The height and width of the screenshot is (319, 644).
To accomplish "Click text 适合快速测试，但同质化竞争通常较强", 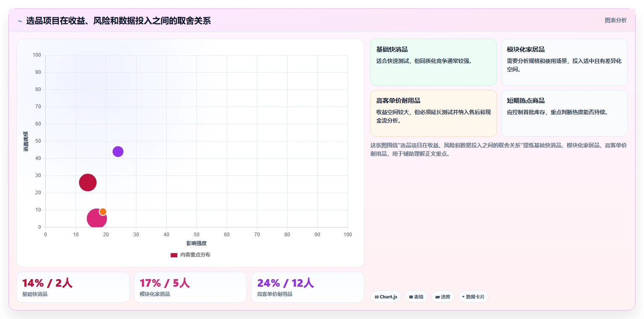I will (x=424, y=61).
